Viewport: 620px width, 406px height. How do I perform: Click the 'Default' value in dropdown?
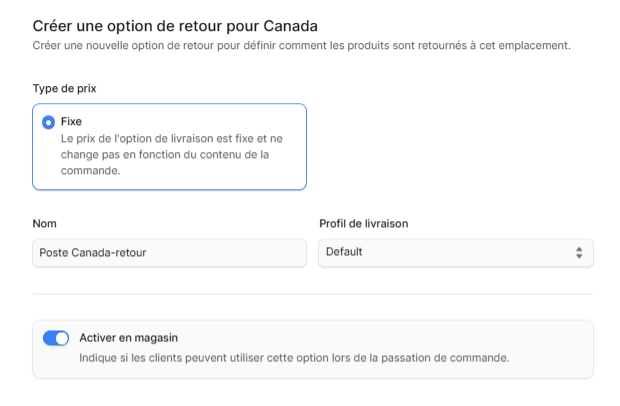[344, 252]
